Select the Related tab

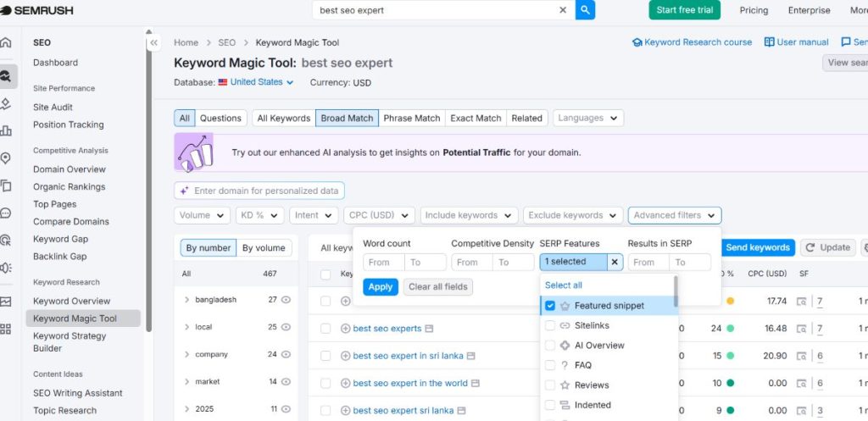click(527, 118)
